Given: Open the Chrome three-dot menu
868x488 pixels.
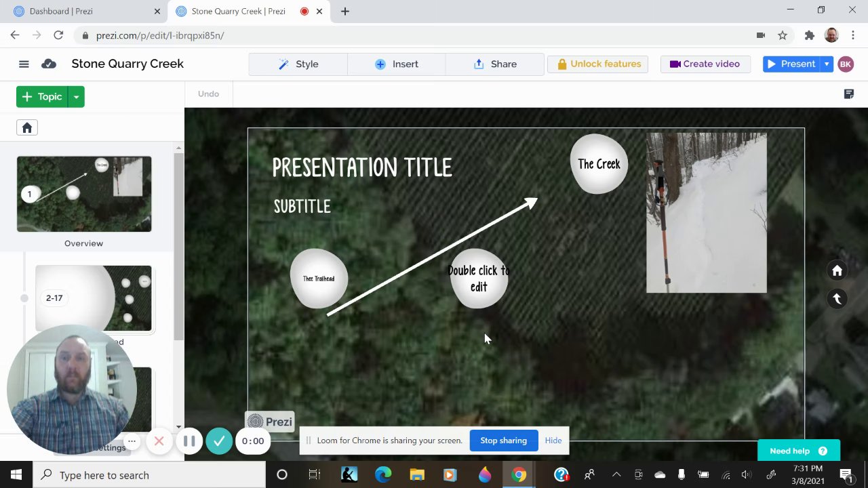Looking at the screenshot, I should pyautogui.click(x=852, y=35).
